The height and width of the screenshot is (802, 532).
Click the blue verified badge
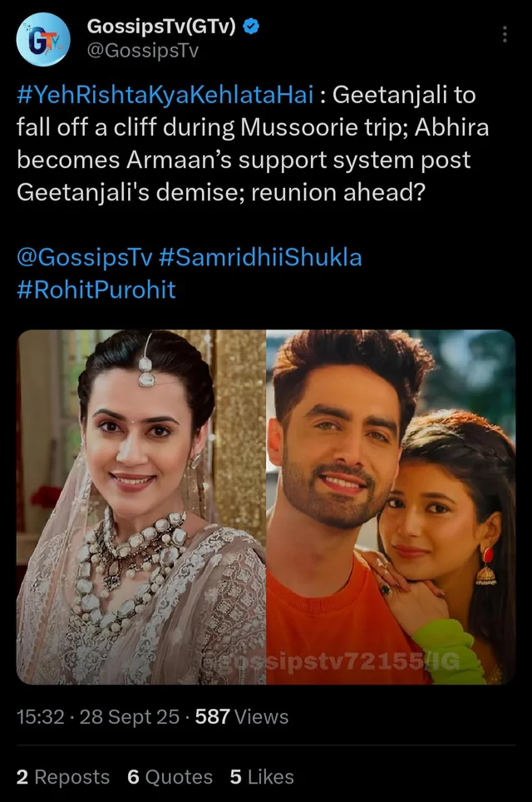[x=250, y=26]
